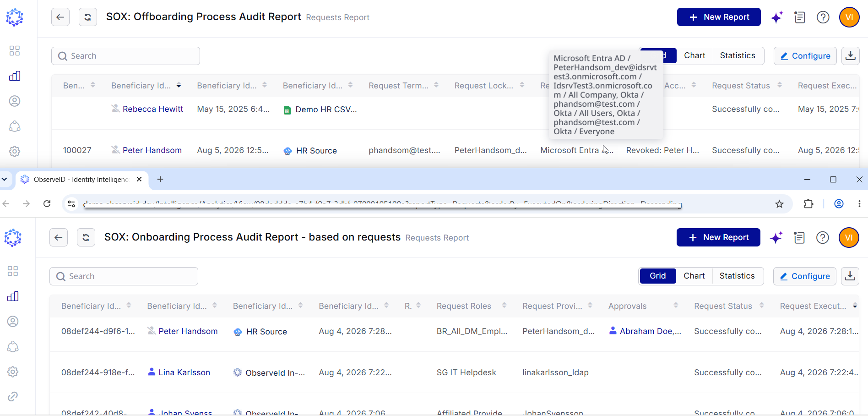Viewport: 868px width, 416px height.
Task: Open the browser tab search chevron
Action: [5, 179]
